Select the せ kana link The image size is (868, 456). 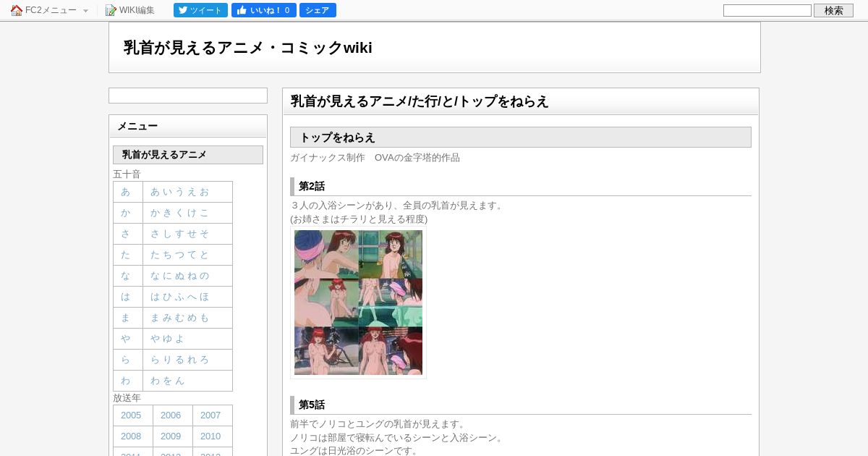(192, 234)
